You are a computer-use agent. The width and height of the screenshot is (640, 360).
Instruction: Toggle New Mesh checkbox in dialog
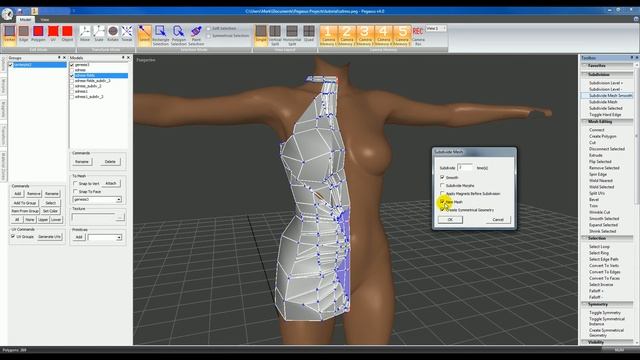click(x=442, y=202)
